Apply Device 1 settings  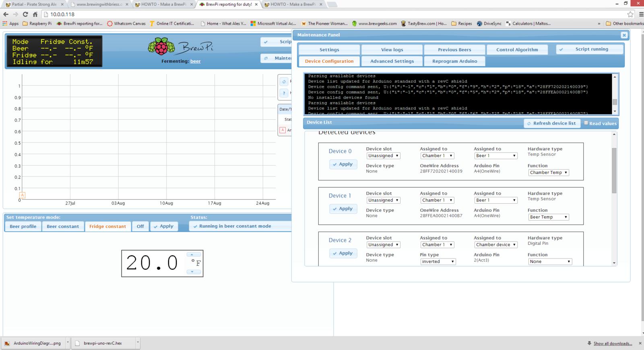click(x=343, y=209)
